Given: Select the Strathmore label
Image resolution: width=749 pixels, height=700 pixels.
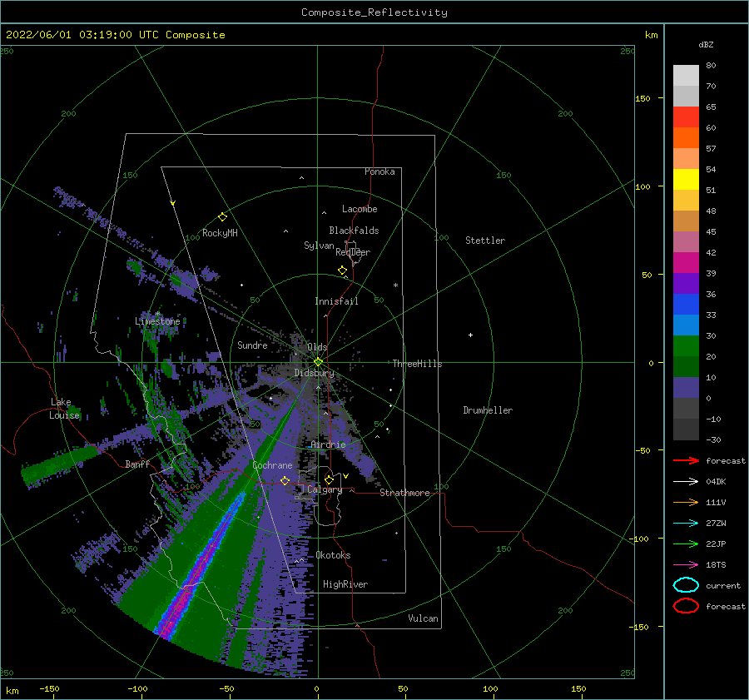Looking at the screenshot, I should click(404, 493).
